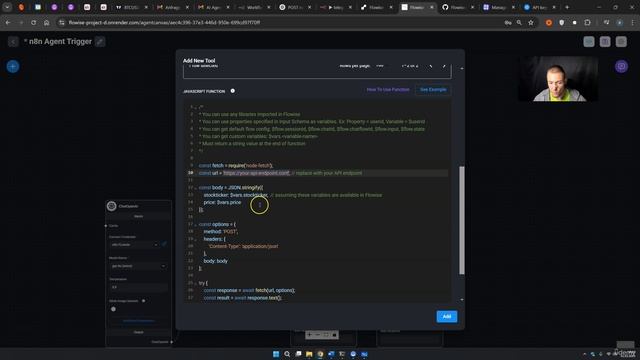Click canvas fit view button
This screenshot has height=360, width=640.
(326, 335)
